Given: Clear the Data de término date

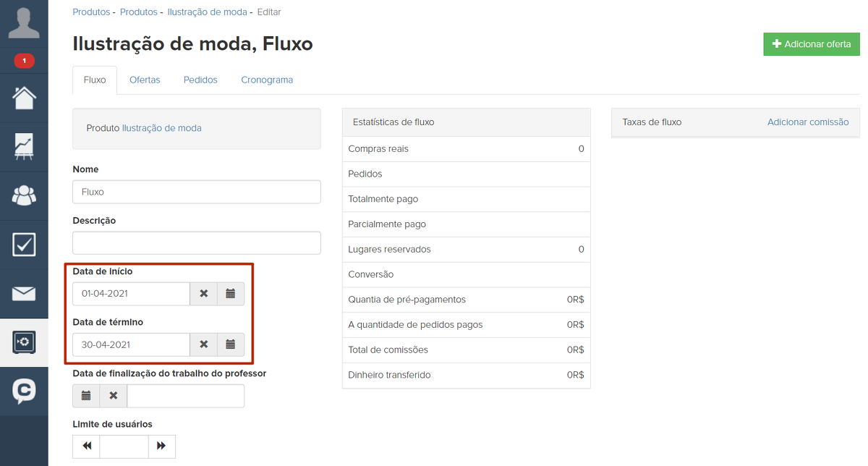Looking at the screenshot, I should coord(203,344).
